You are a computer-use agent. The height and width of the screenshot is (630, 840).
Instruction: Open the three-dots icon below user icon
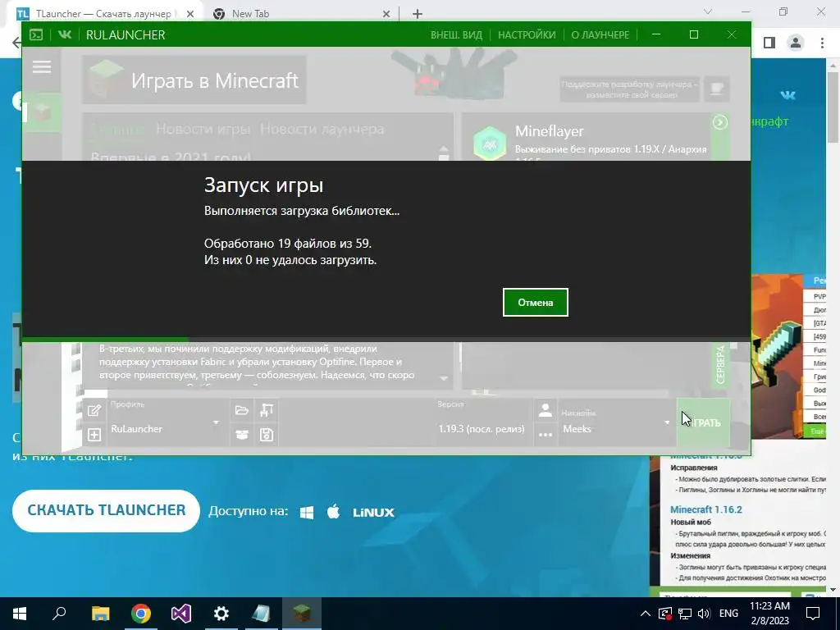546,435
